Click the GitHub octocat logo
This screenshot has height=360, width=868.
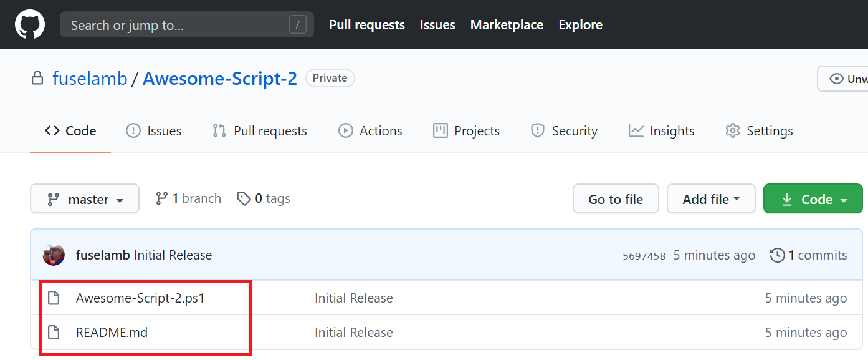(29, 24)
